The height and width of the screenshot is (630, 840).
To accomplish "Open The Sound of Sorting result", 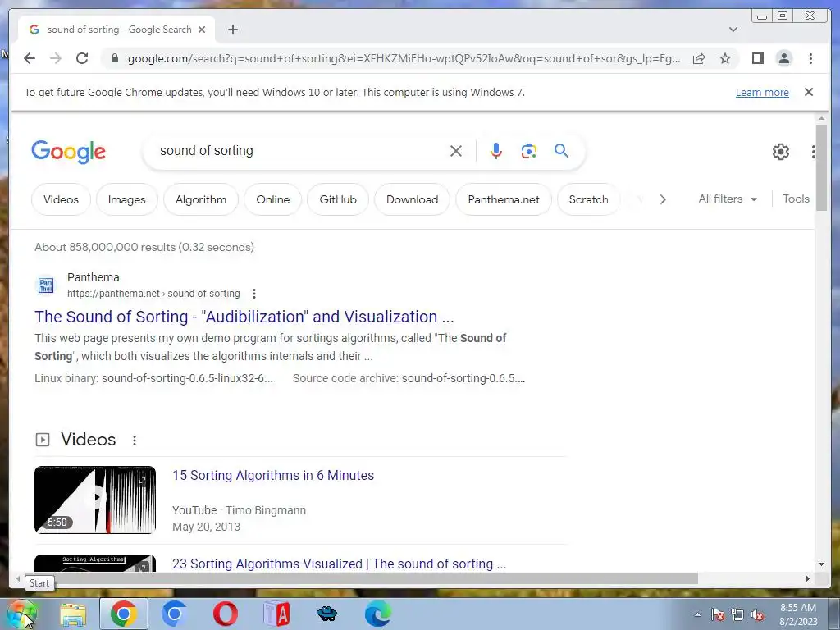I will pyautogui.click(x=244, y=317).
